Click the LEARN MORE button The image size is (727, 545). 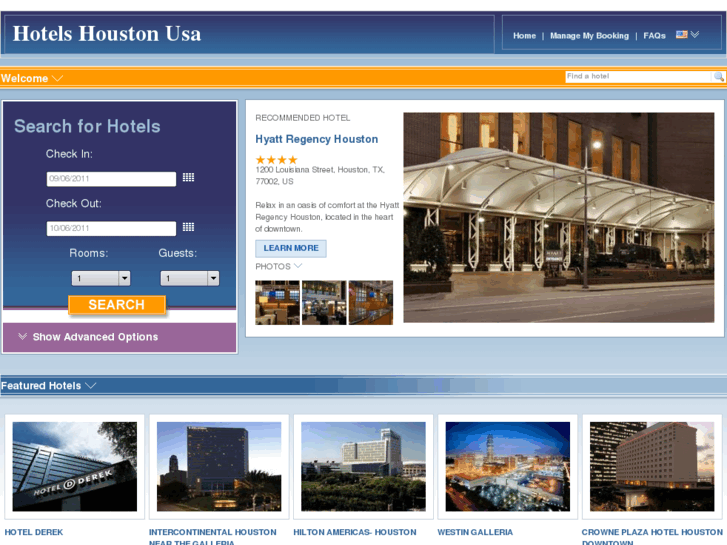(x=291, y=248)
